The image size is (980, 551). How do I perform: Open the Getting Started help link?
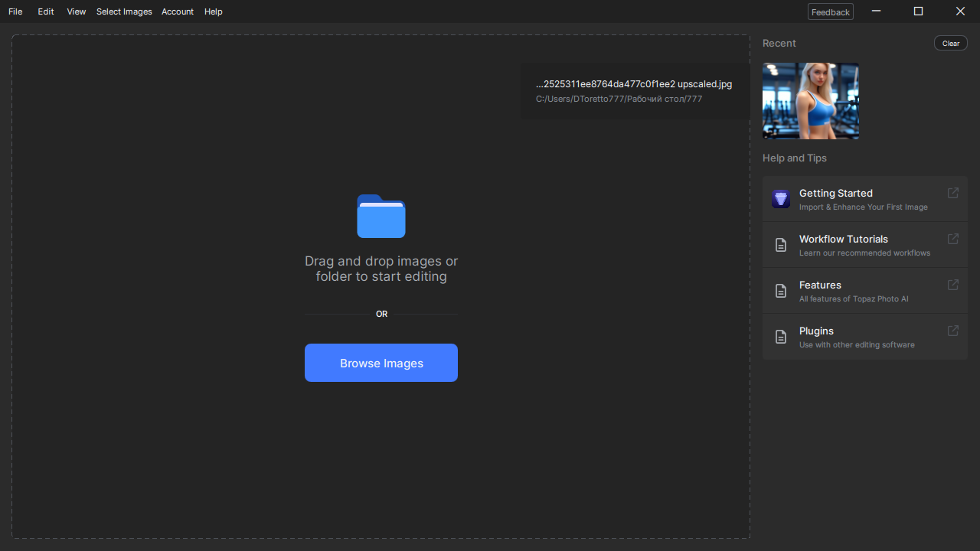865,199
